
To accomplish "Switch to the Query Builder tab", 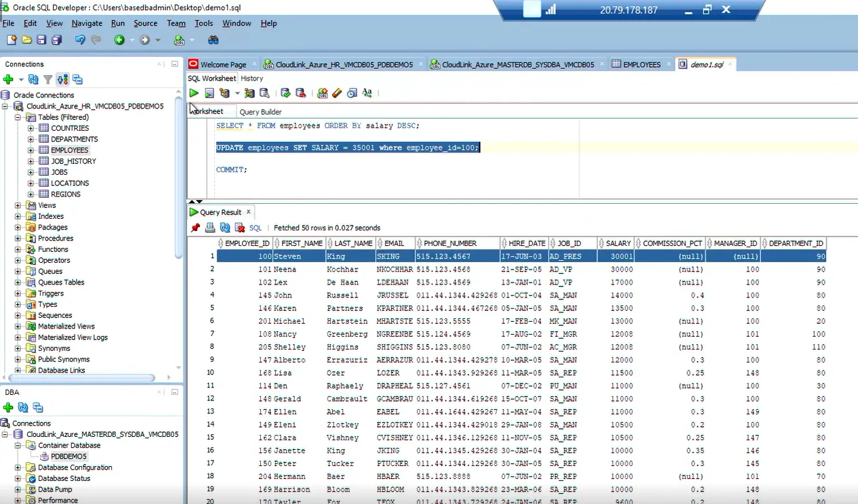I will coord(260,112).
